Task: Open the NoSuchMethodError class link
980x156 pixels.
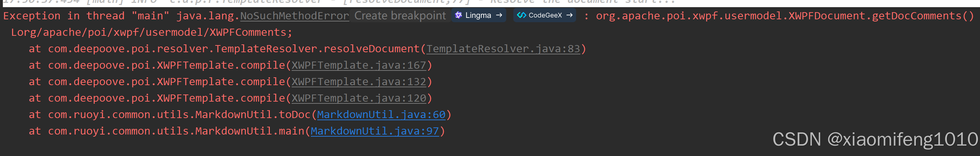Action: [294, 16]
